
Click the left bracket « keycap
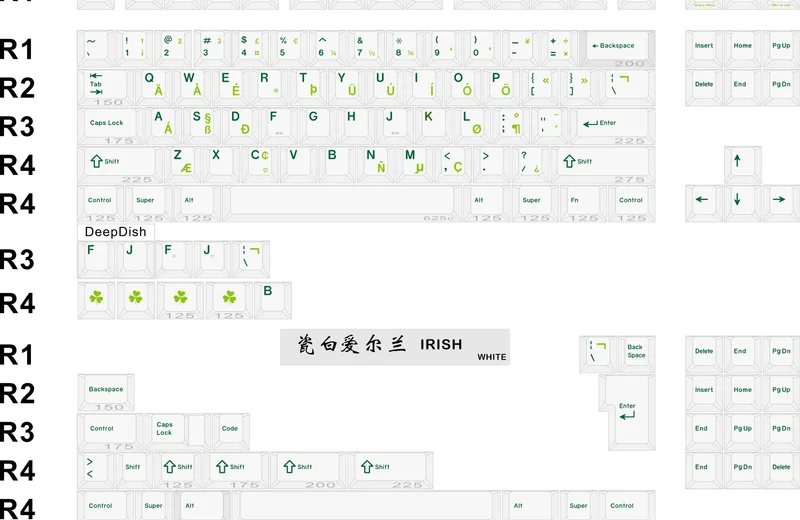(x=541, y=87)
